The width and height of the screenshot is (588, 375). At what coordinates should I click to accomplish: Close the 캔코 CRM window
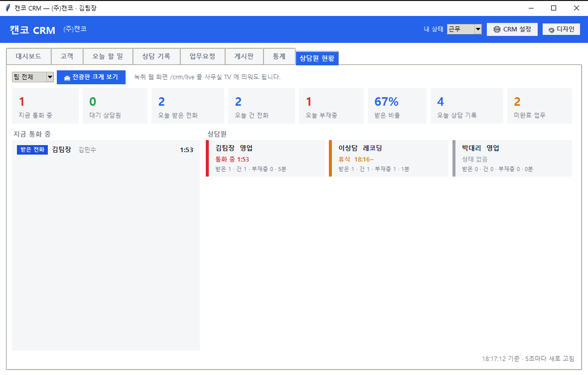[577, 8]
